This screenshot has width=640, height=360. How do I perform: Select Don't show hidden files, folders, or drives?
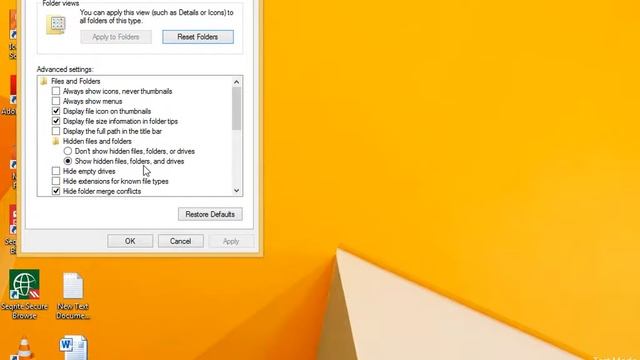[68, 151]
